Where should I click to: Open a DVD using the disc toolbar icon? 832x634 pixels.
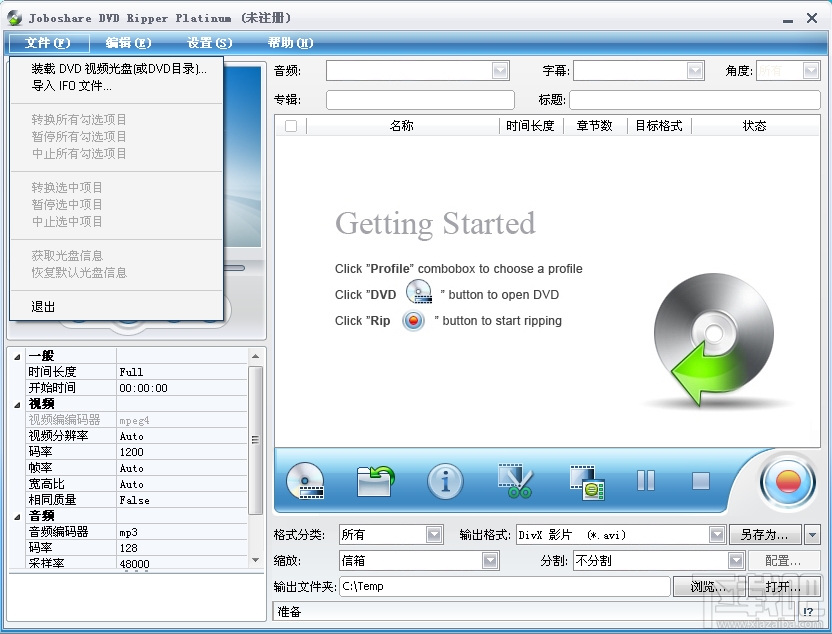(305, 481)
